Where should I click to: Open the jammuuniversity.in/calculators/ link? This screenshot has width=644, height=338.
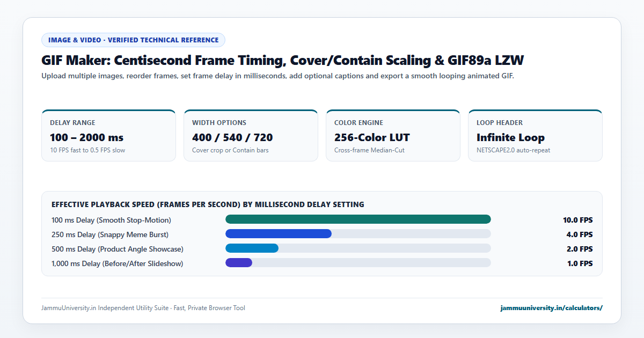(x=551, y=308)
